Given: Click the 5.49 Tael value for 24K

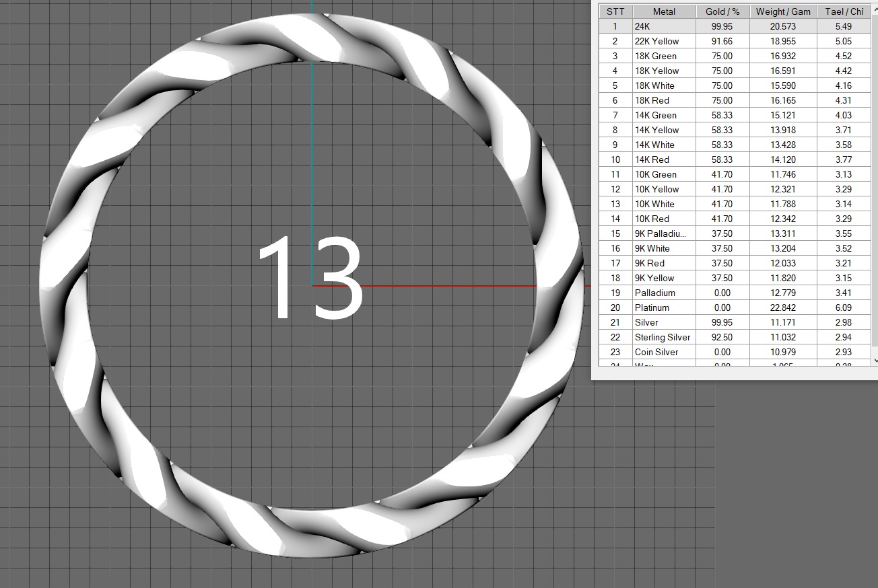Looking at the screenshot, I should point(844,26).
